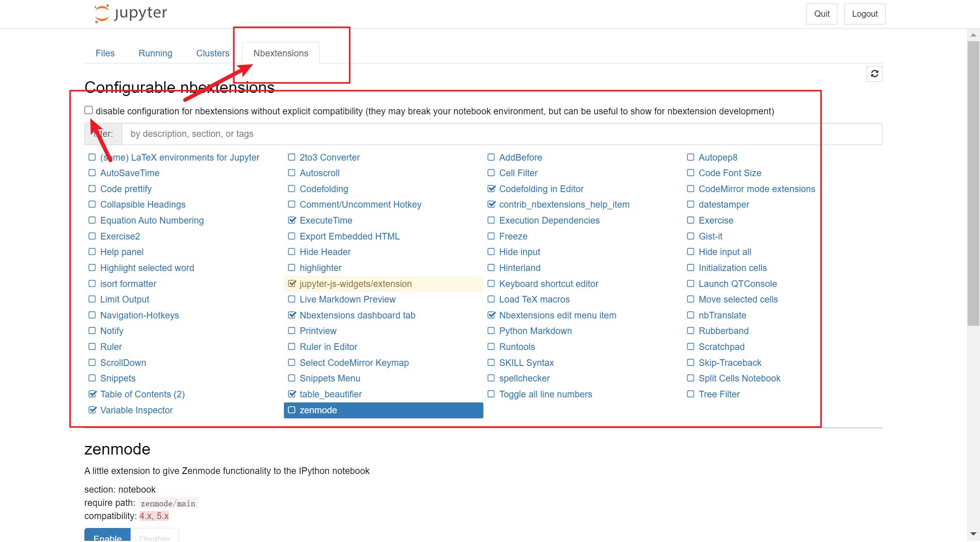
Task: Toggle the disable configuration compatibility checkbox
Action: pos(89,110)
